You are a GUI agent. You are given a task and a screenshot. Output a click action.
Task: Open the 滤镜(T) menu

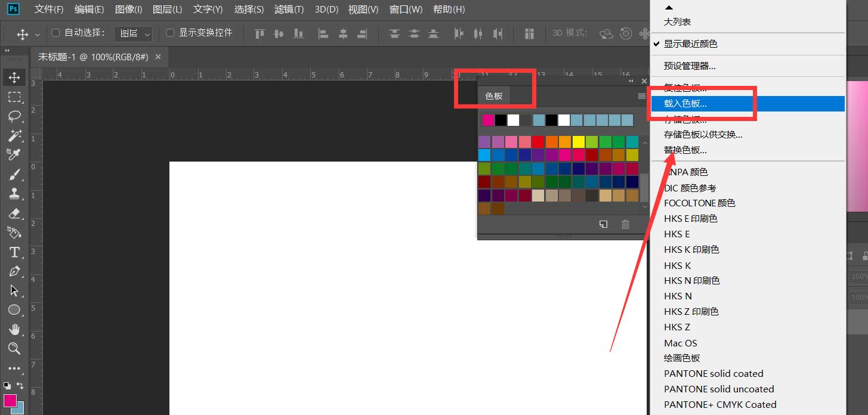pyautogui.click(x=289, y=10)
